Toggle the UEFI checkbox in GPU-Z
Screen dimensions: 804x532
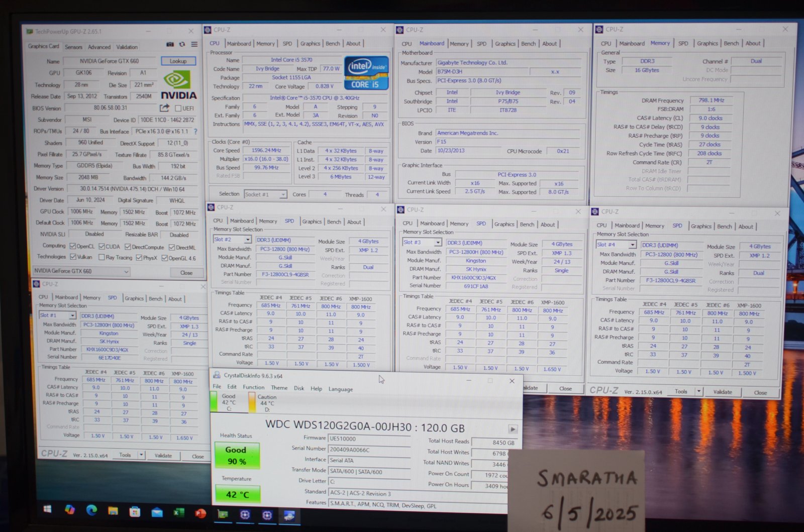[x=178, y=109]
